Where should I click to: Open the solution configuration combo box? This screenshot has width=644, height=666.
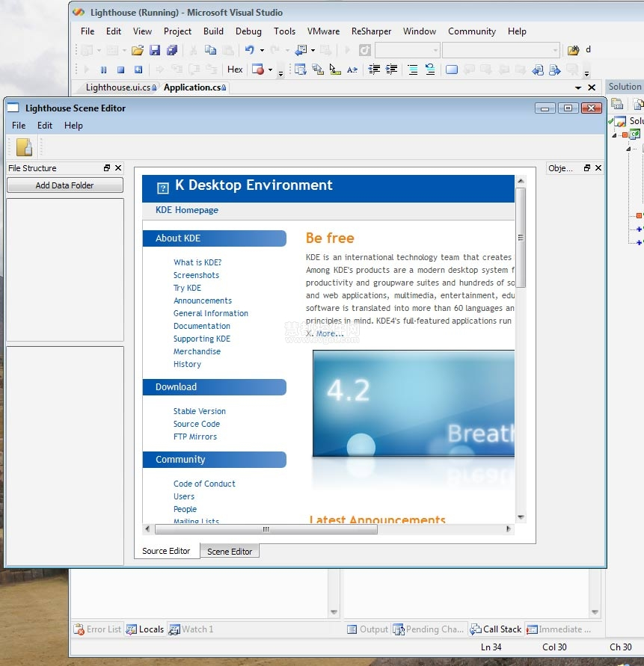click(407, 50)
